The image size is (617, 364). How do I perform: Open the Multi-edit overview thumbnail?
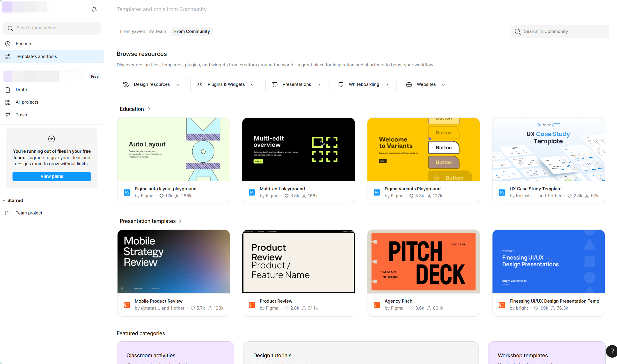pos(298,149)
